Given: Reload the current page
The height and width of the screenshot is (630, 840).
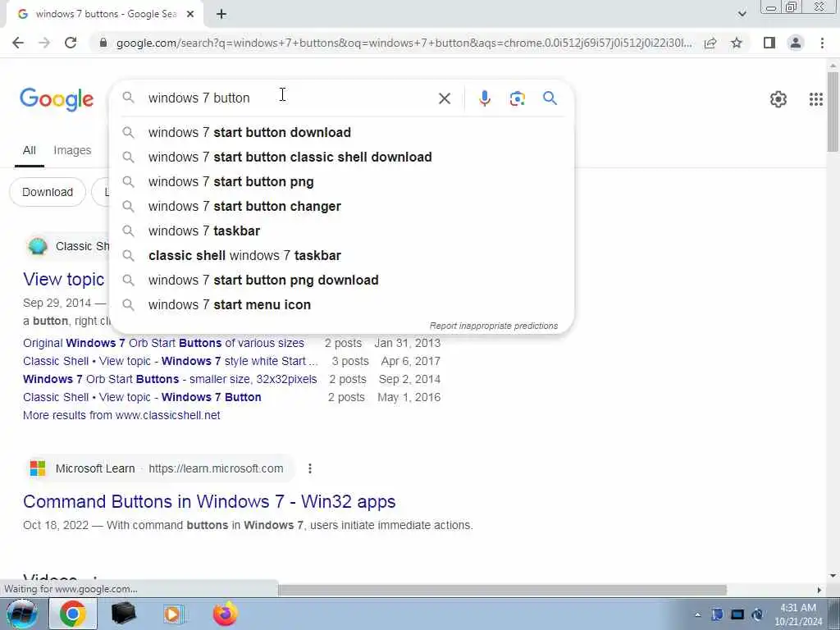Looking at the screenshot, I should pyautogui.click(x=71, y=43).
